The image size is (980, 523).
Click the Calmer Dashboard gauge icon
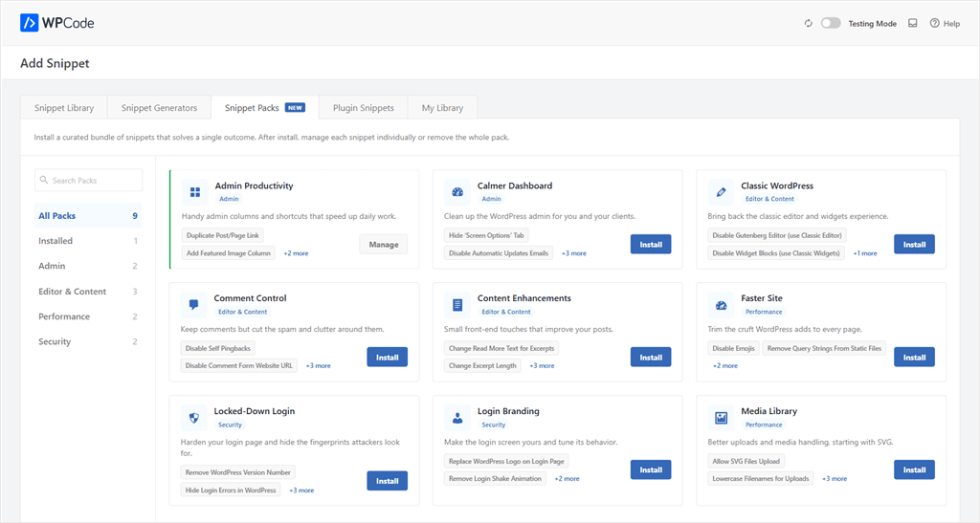pos(457,192)
